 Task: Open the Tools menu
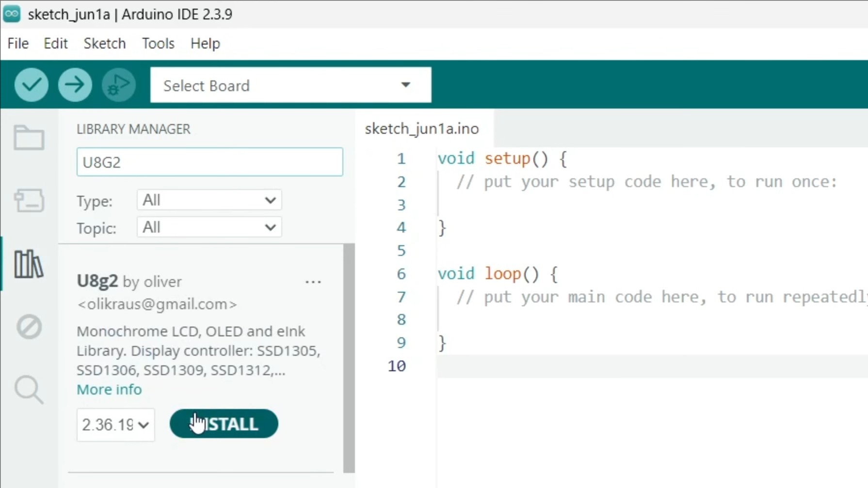point(158,44)
